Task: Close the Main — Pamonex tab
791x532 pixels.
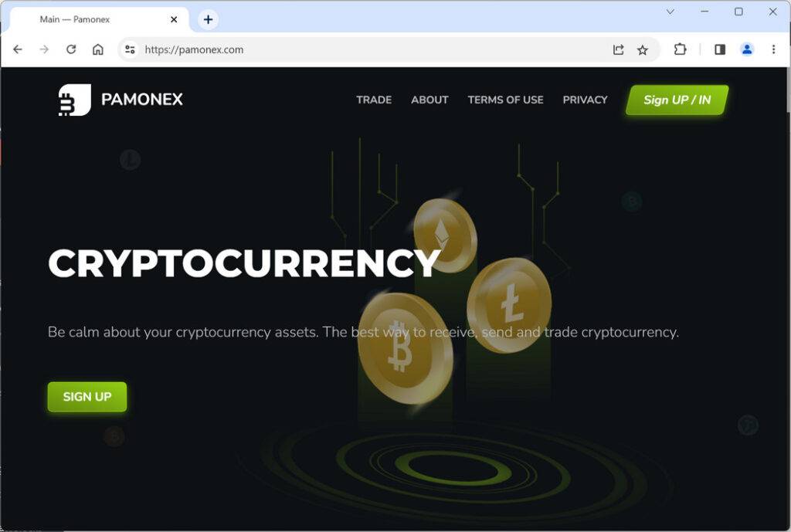Action: [174, 19]
